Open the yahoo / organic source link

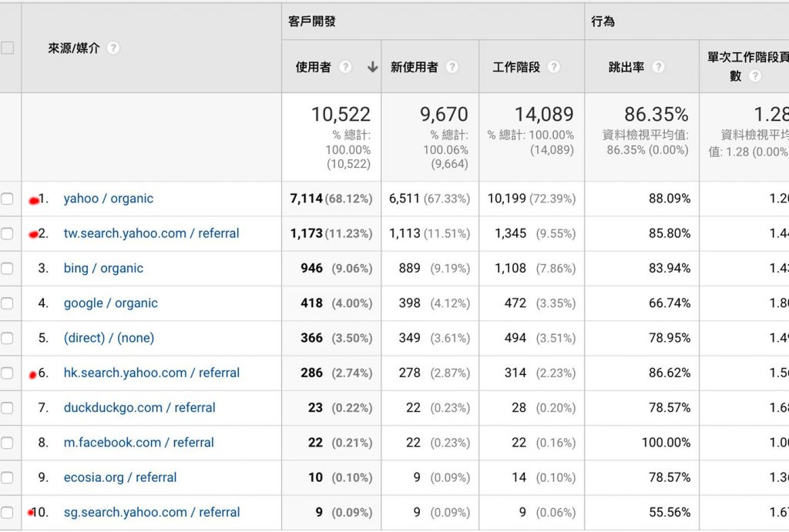click(108, 199)
